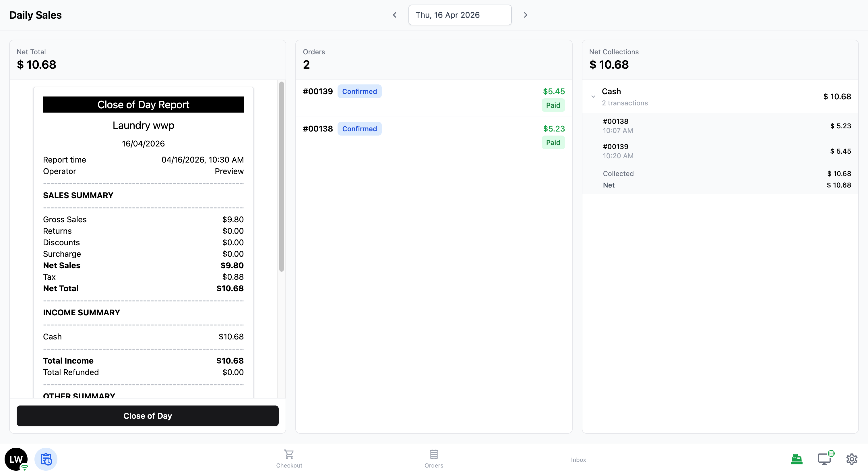The width and height of the screenshot is (868, 475).
Task: Collapse the Cash transactions chevron
Action: click(593, 97)
